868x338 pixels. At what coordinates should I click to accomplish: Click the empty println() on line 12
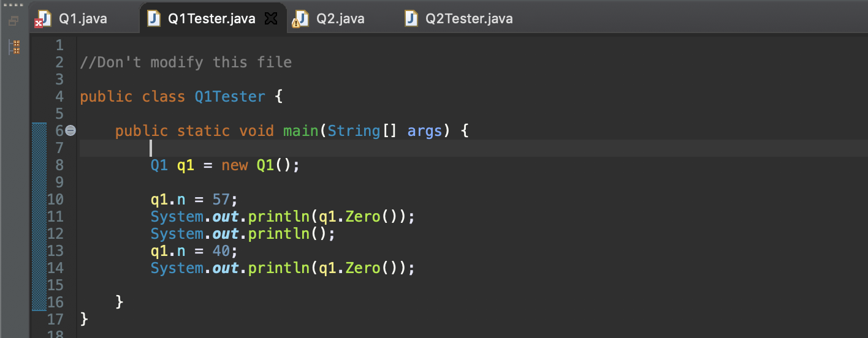coord(287,233)
